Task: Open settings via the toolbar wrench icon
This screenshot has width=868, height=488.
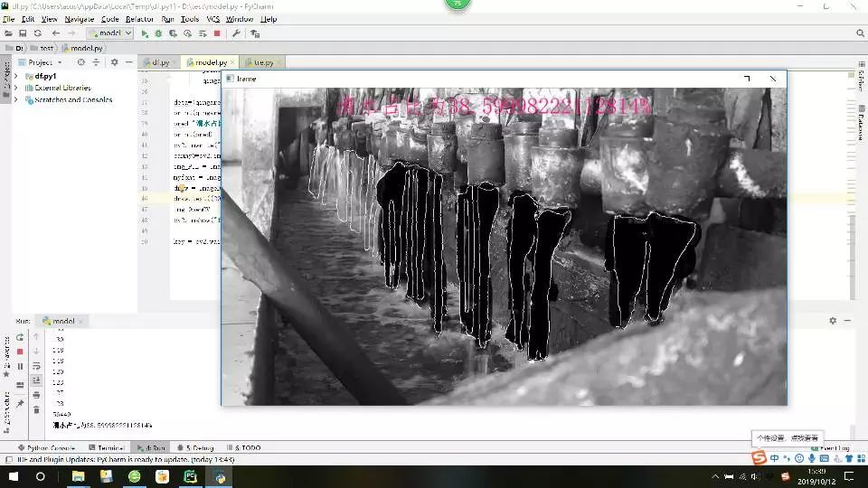Action: pyautogui.click(x=237, y=33)
